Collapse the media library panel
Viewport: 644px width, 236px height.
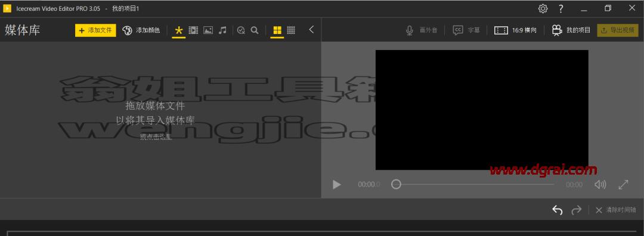point(311,30)
